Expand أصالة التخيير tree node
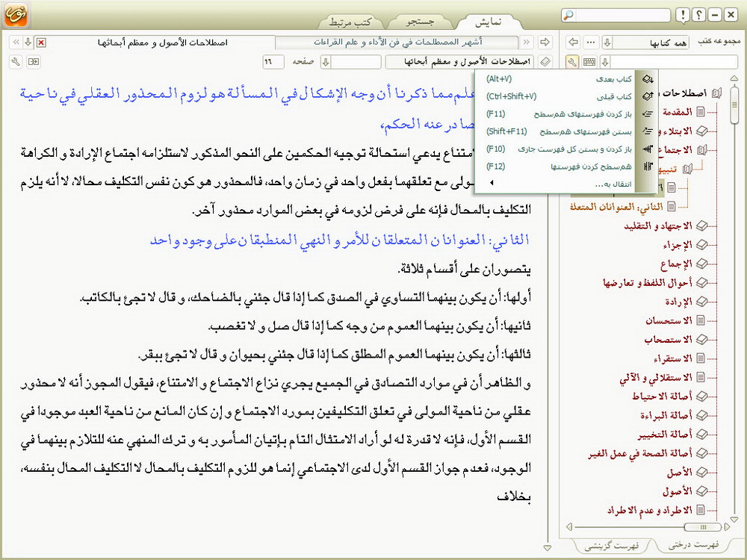Viewport: 747px width, 560px height. pyautogui.click(x=701, y=435)
